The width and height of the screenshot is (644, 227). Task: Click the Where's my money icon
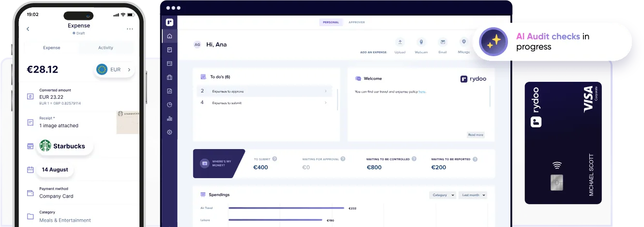click(204, 164)
